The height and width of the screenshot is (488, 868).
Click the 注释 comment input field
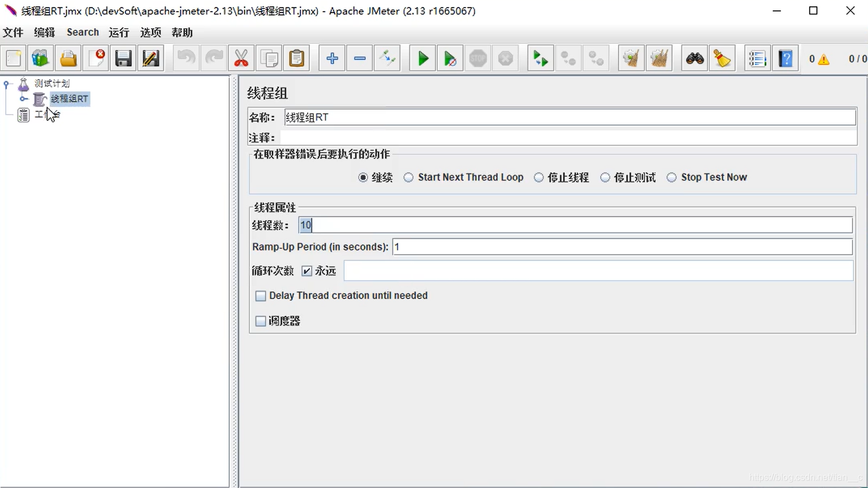click(568, 138)
